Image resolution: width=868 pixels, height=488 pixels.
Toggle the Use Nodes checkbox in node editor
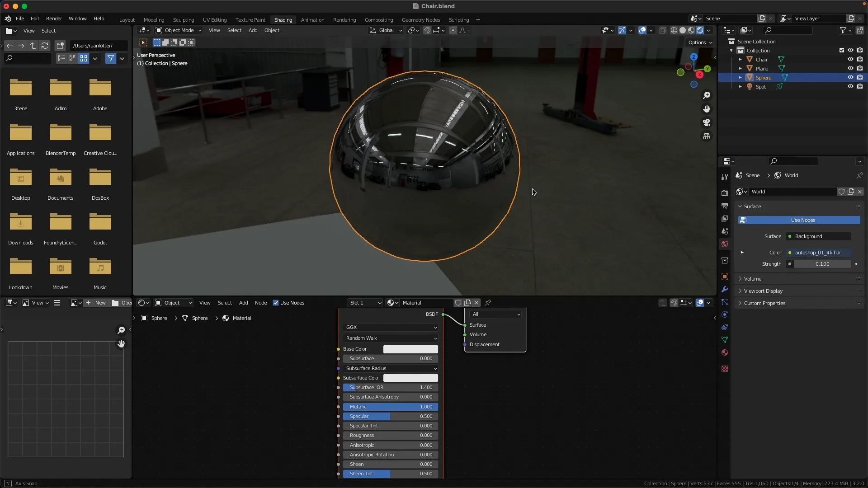tap(276, 303)
